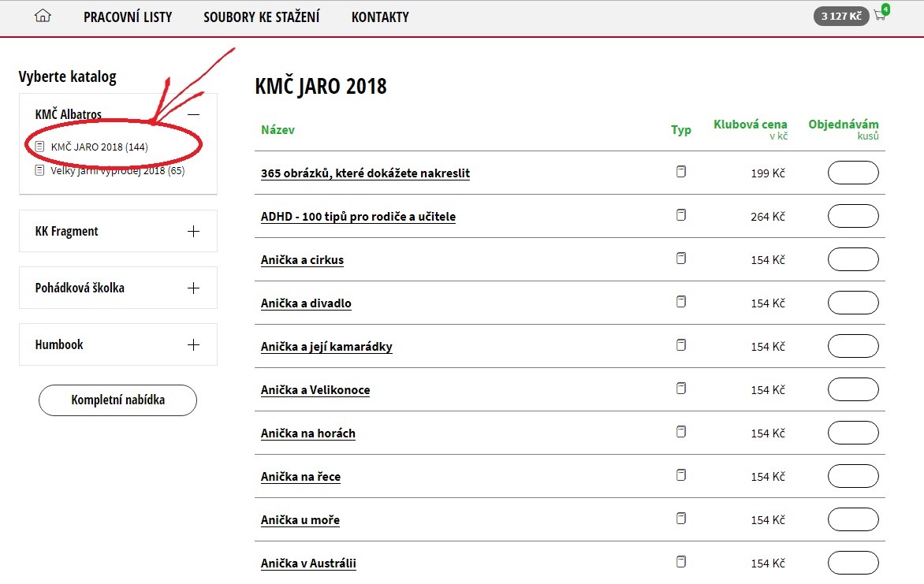This screenshot has height=584, width=924.
Task: Open Soubory ke stažení menu
Action: (x=262, y=17)
